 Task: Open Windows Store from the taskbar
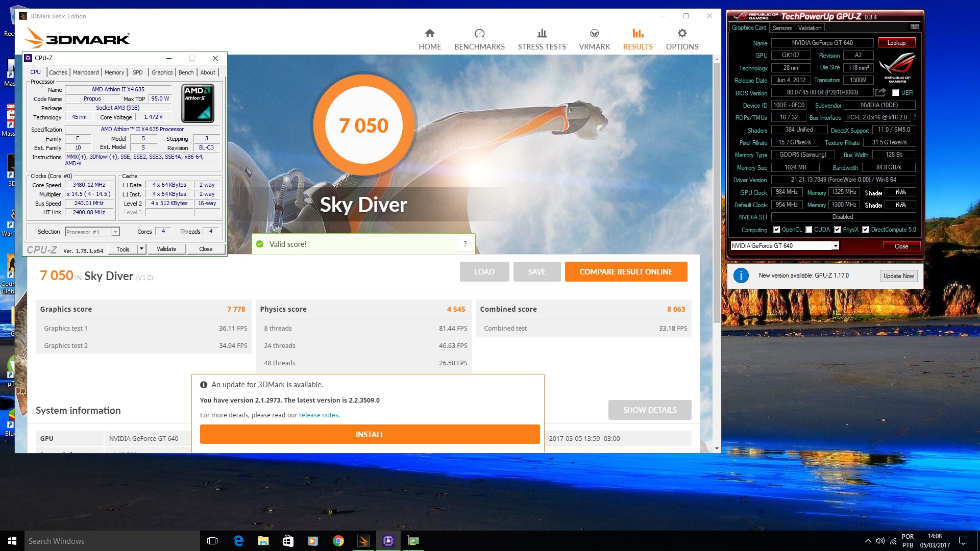click(288, 541)
